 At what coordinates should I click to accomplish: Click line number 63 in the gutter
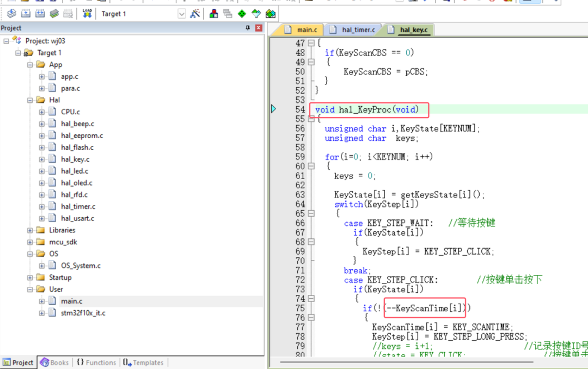pyautogui.click(x=300, y=195)
